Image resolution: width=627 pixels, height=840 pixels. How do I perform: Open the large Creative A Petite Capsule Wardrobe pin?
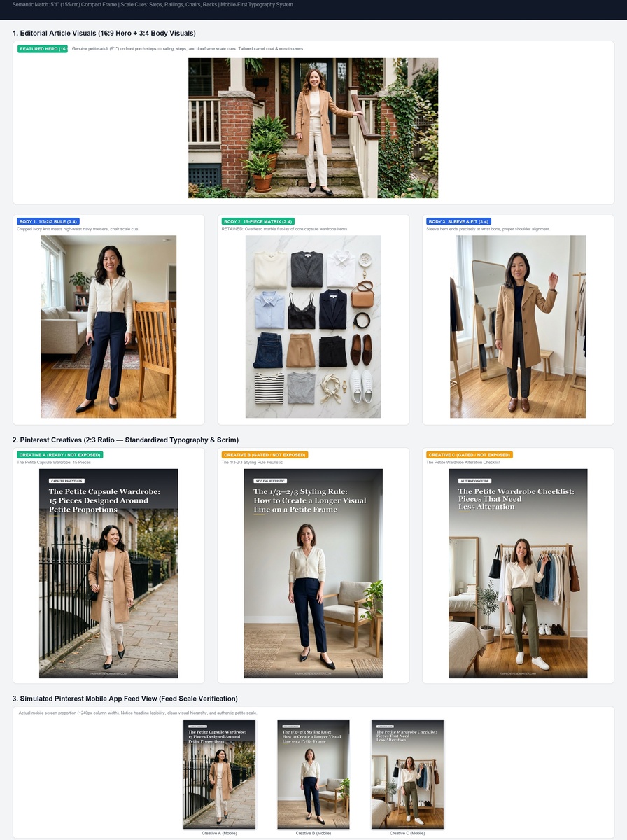(x=108, y=573)
